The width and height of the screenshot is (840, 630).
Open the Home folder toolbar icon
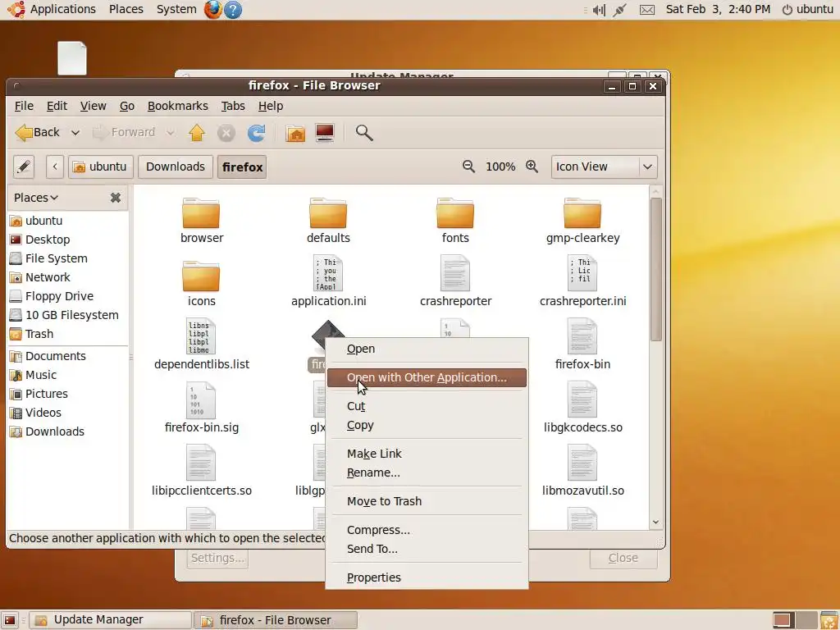click(295, 132)
